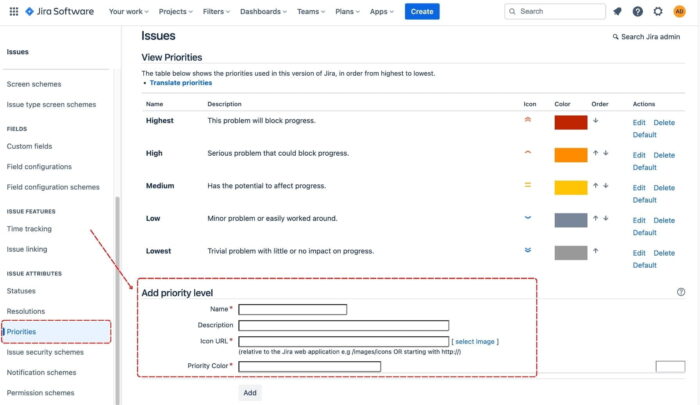
Task: Expand the Teams menu
Action: click(x=311, y=12)
